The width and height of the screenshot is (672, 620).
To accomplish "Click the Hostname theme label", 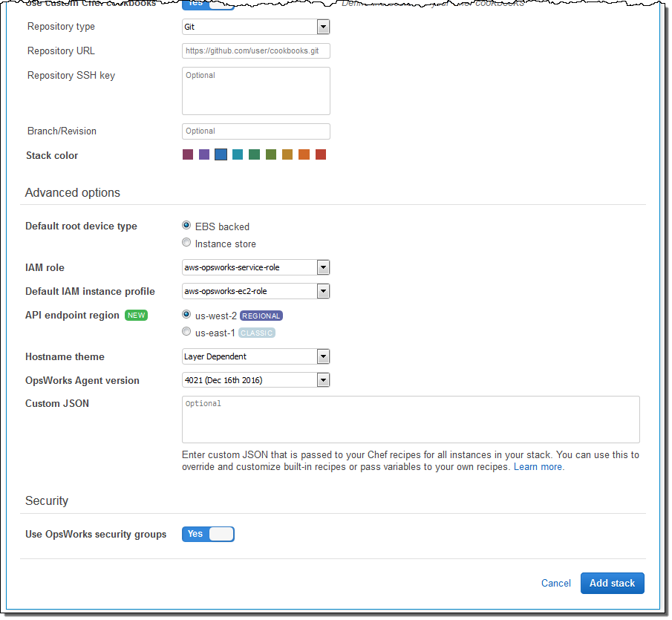I will click(x=65, y=357).
